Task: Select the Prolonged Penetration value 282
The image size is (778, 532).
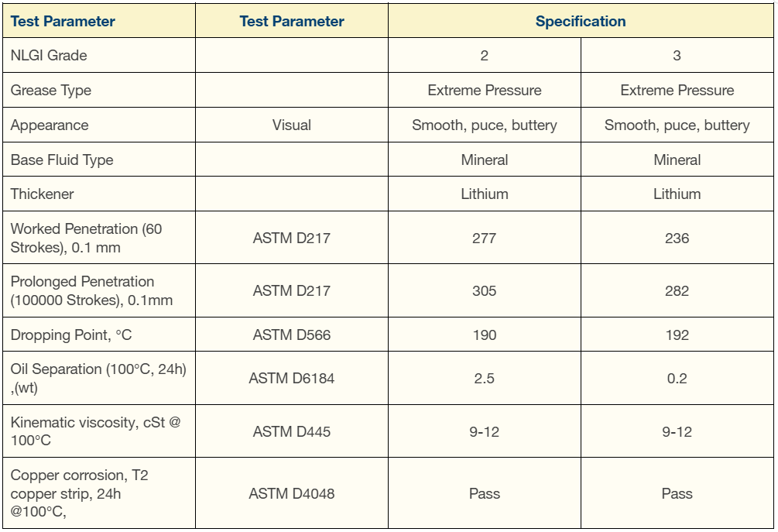Action: pos(677,291)
